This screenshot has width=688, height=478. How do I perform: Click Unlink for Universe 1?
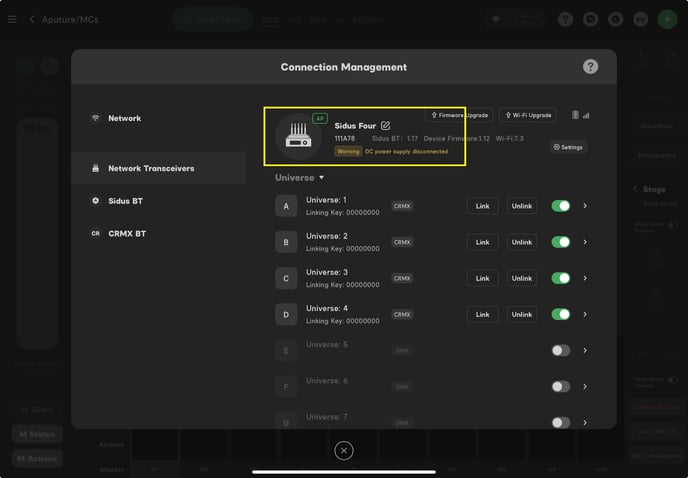522,206
